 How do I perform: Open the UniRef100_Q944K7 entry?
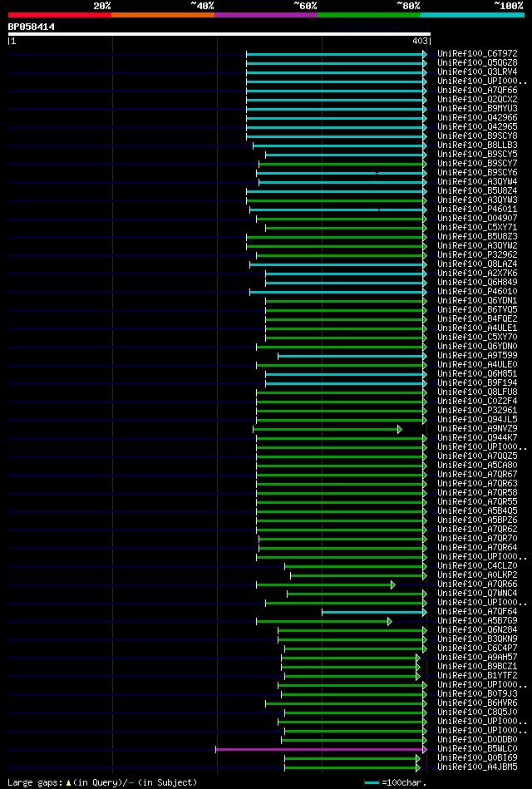tap(477, 438)
